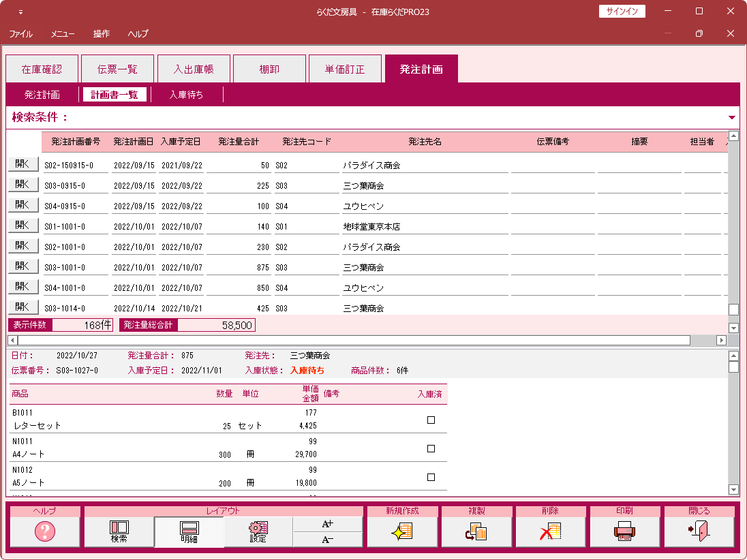Viewport: 747px width, 560px height.
Task: Click the plan list vertical scrollbar thumb
Action: click(733, 309)
